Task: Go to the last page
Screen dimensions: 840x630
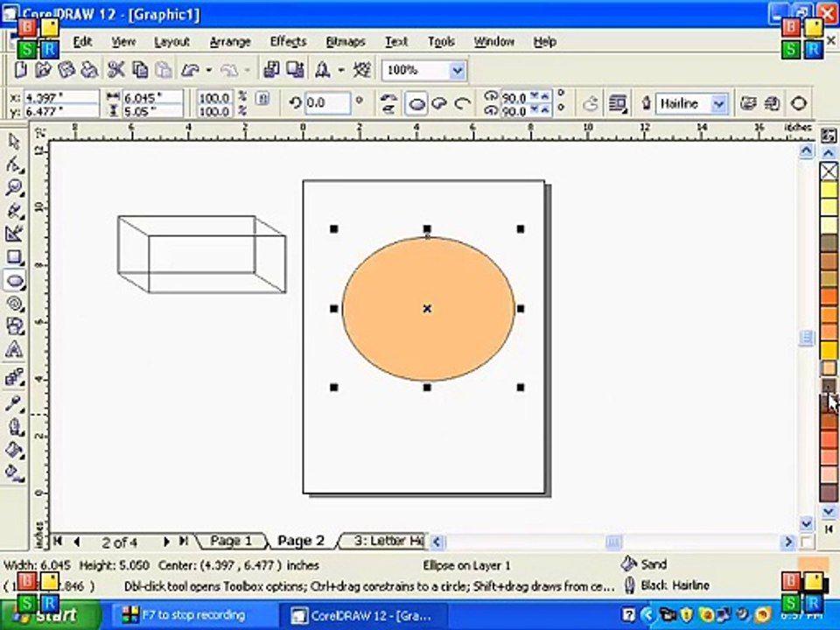Action: tap(184, 542)
